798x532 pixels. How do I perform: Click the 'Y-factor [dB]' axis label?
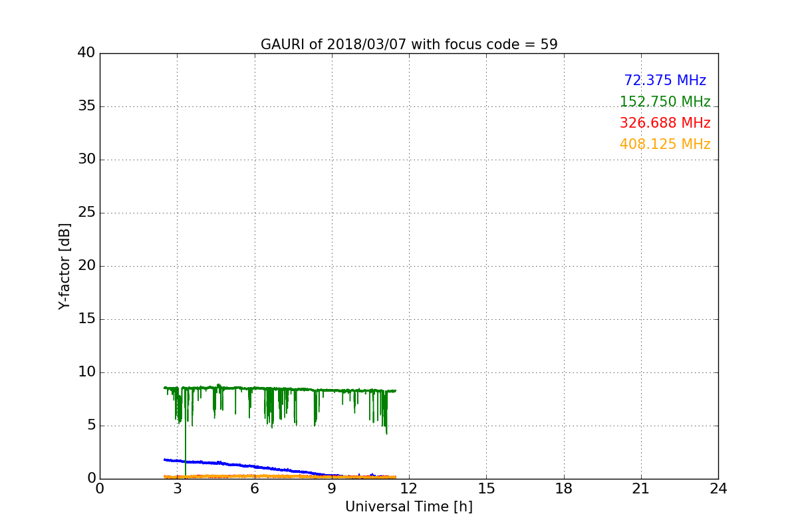pos(65,266)
